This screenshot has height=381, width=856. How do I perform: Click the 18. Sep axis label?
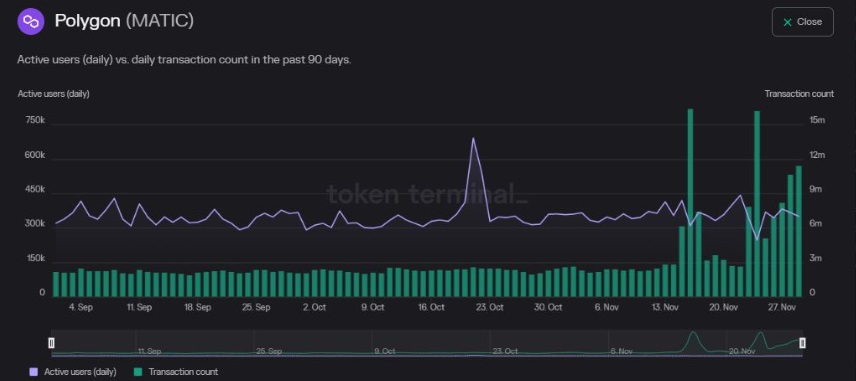(198, 307)
